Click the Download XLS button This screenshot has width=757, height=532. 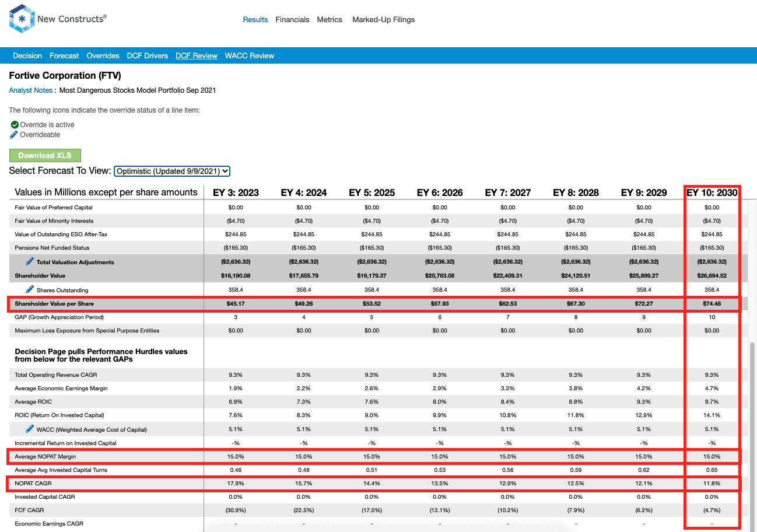tap(45, 155)
